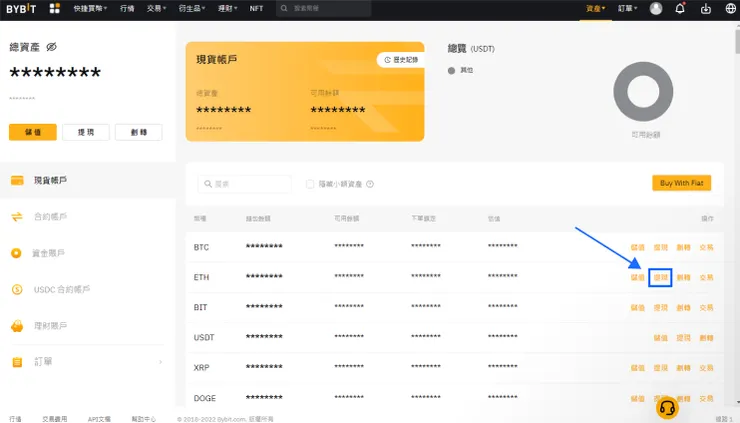This screenshot has width=740, height=423.
Task: Open the language globe icon
Action: (x=731, y=8)
